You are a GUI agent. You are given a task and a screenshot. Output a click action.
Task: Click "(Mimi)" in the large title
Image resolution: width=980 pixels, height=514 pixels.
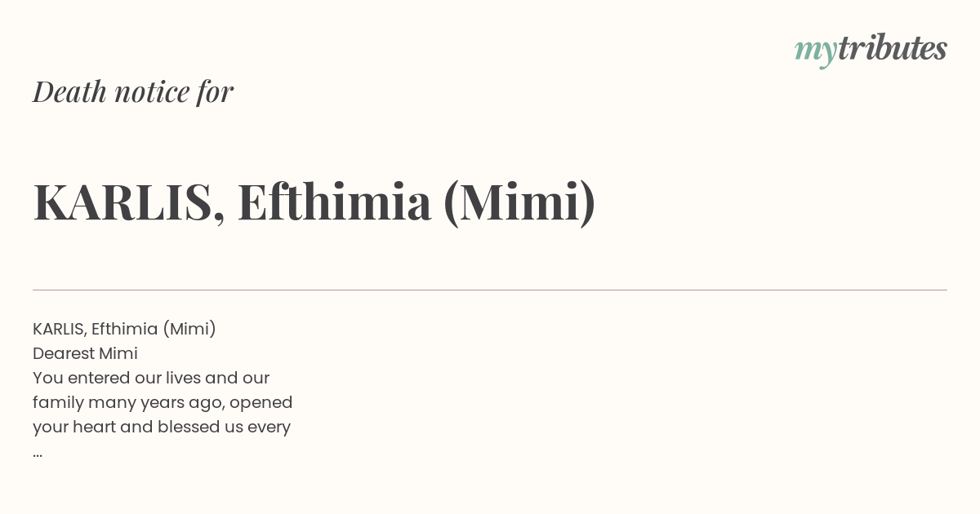519,202
